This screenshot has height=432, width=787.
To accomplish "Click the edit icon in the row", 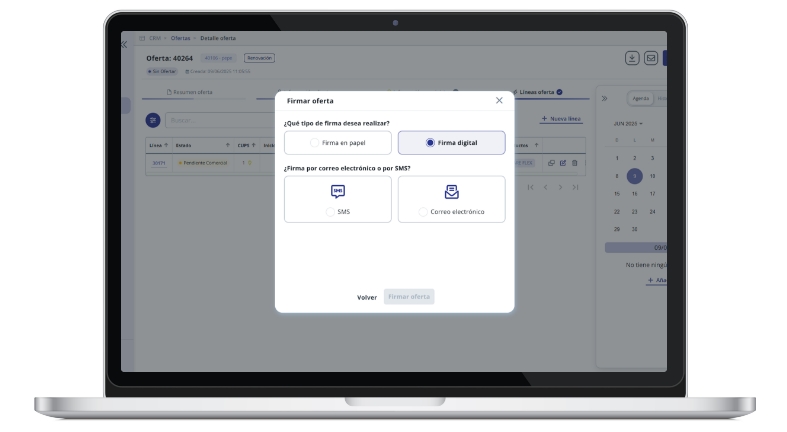I will pos(563,162).
